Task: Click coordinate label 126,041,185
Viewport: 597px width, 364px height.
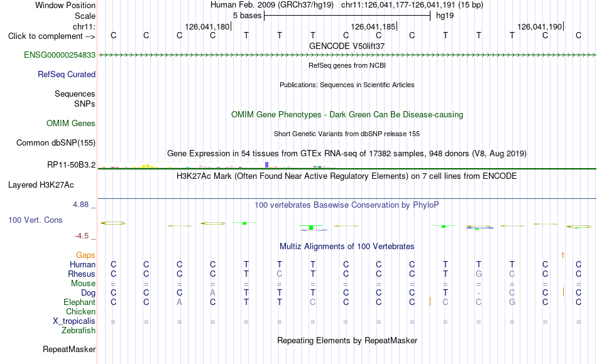Action: [x=373, y=26]
